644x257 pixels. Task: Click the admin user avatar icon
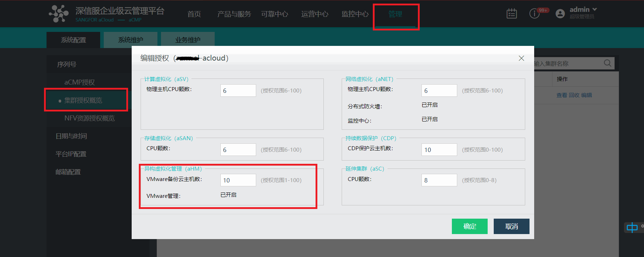click(x=560, y=14)
